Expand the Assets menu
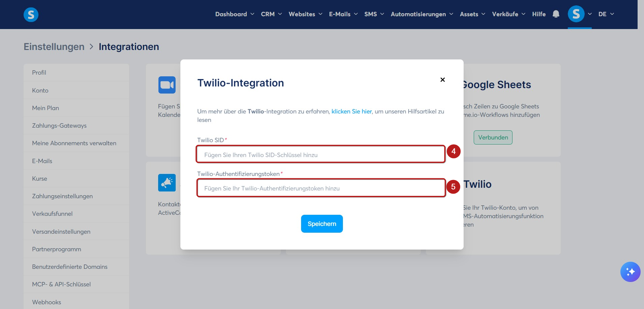644x309 pixels. [x=472, y=14]
